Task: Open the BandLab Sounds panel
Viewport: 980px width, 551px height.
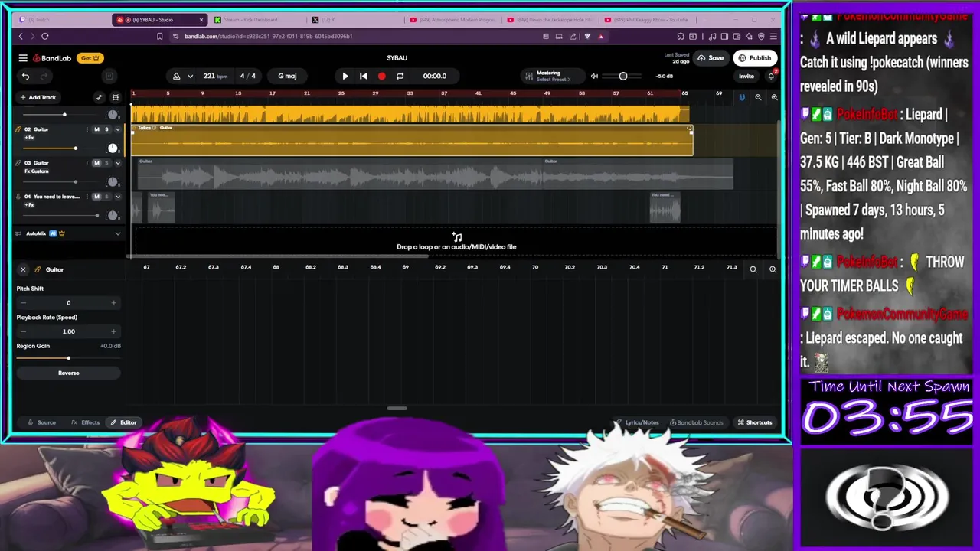Action: (x=696, y=422)
